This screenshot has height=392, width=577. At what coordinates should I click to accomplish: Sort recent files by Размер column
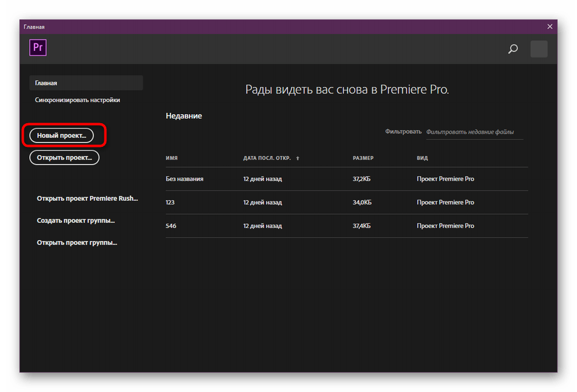(363, 158)
